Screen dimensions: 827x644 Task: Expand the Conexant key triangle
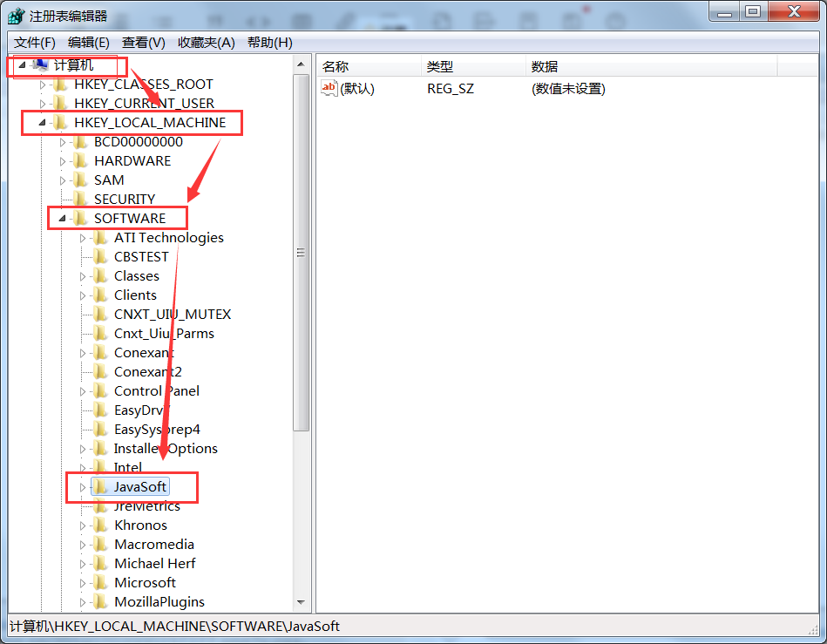pyautogui.click(x=83, y=354)
